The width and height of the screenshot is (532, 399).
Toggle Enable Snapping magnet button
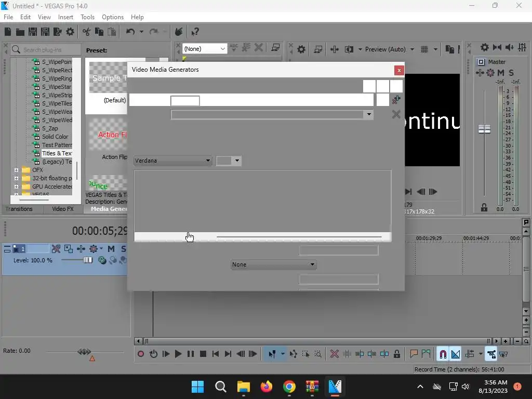pyautogui.click(x=443, y=354)
